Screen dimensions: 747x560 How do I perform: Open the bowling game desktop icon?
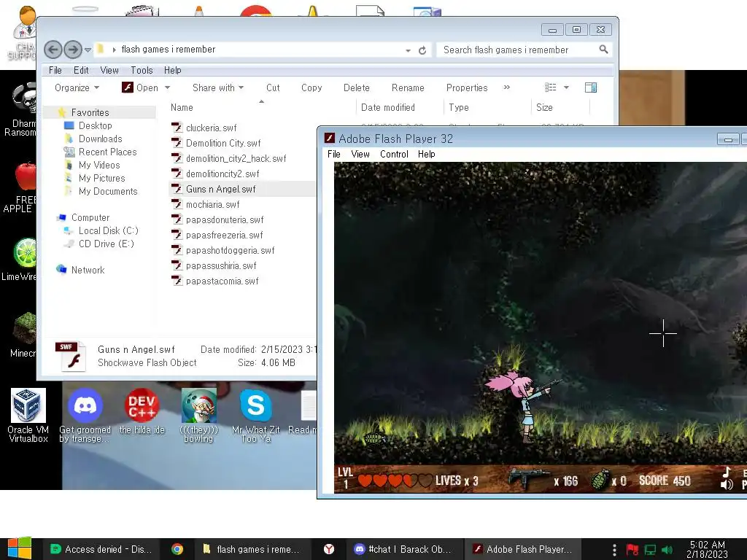(198, 415)
